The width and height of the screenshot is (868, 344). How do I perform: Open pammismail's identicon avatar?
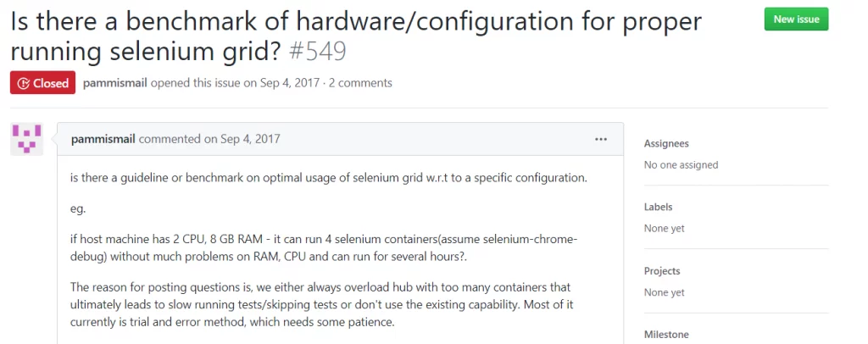(x=26, y=139)
